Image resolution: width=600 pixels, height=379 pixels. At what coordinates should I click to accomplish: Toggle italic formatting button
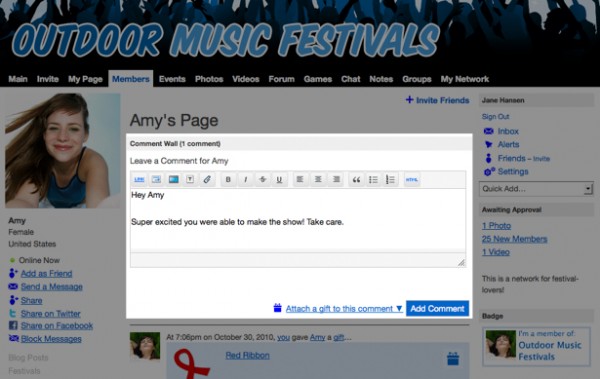(x=245, y=179)
